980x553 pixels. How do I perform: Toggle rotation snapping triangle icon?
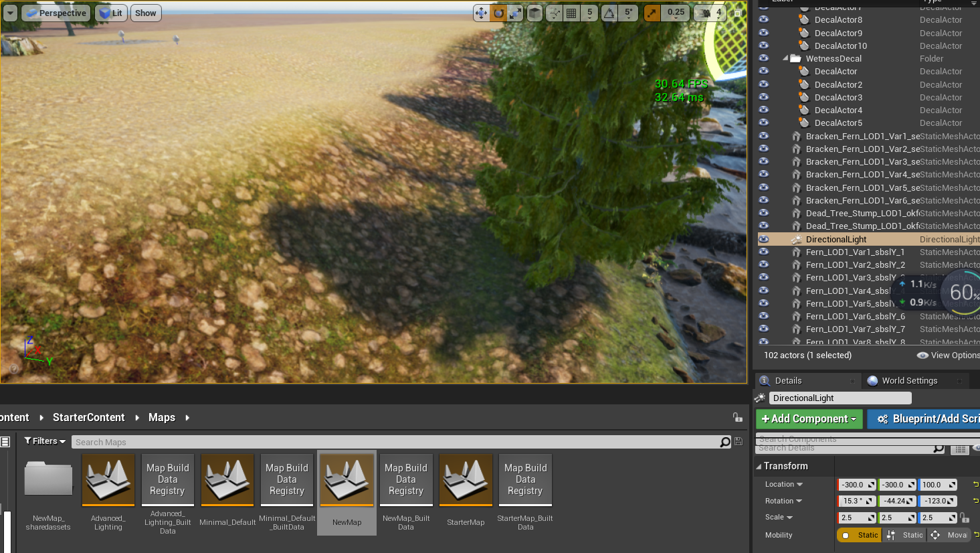(x=609, y=13)
